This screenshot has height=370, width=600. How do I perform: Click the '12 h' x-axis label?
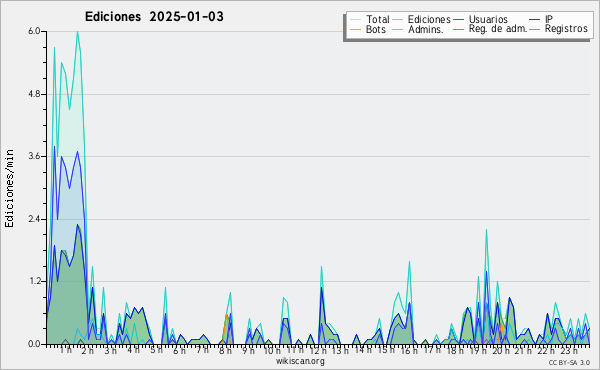tap(318, 350)
